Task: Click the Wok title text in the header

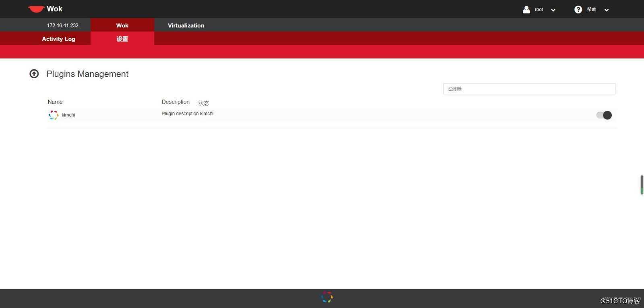Action: pyautogui.click(x=54, y=9)
